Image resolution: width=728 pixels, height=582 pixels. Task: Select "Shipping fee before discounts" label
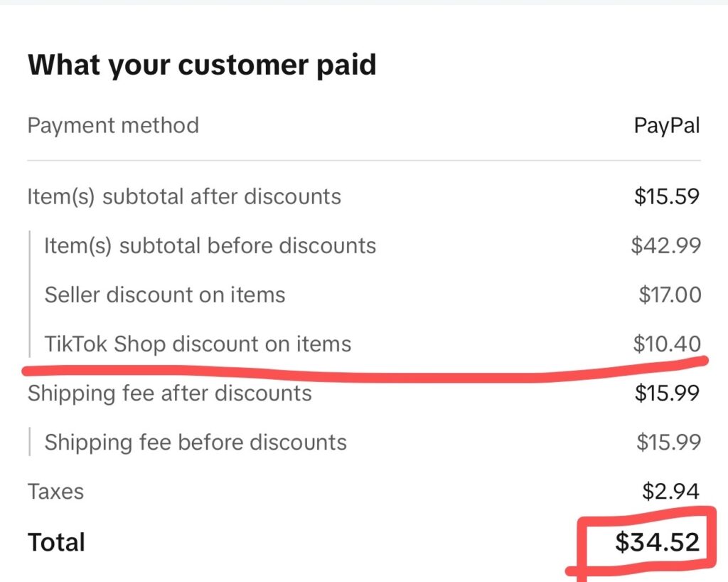[196, 443]
